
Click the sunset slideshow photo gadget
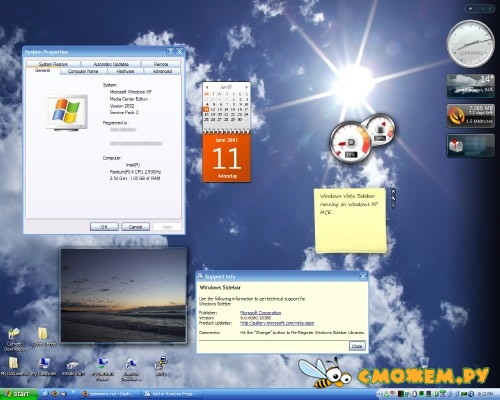coord(123,295)
